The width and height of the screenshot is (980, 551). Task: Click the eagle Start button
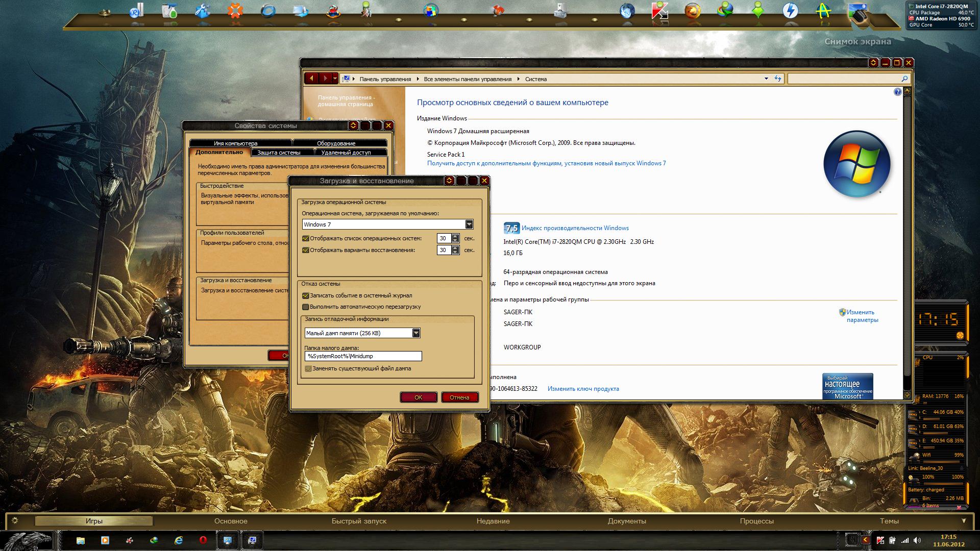click(27, 541)
